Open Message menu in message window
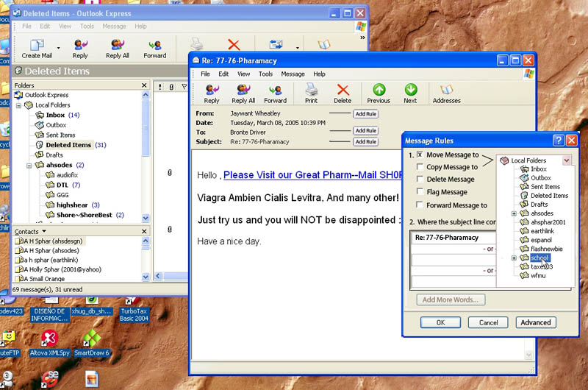Screen dimensions: 588x390 pyautogui.click(x=293, y=74)
